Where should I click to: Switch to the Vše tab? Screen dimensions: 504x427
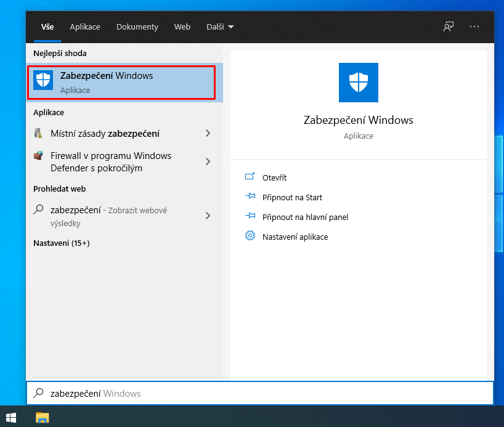tap(47, 27)
